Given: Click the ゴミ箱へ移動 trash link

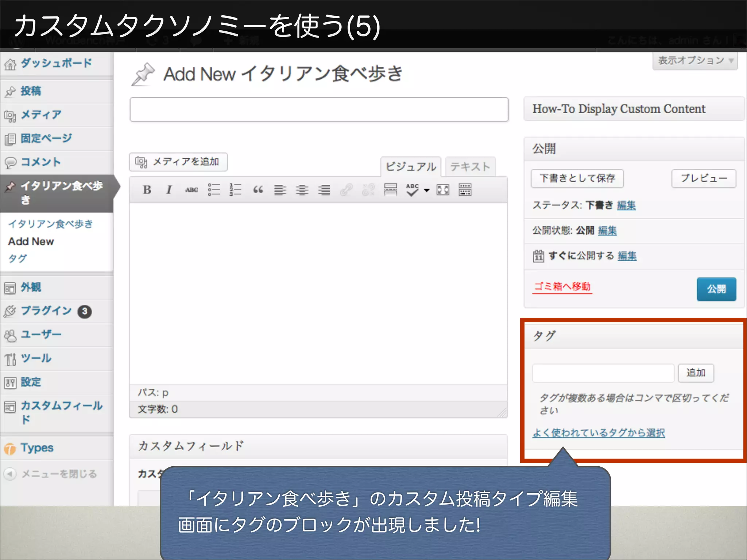Looking at the screenshot, I should tap(562, 287).
